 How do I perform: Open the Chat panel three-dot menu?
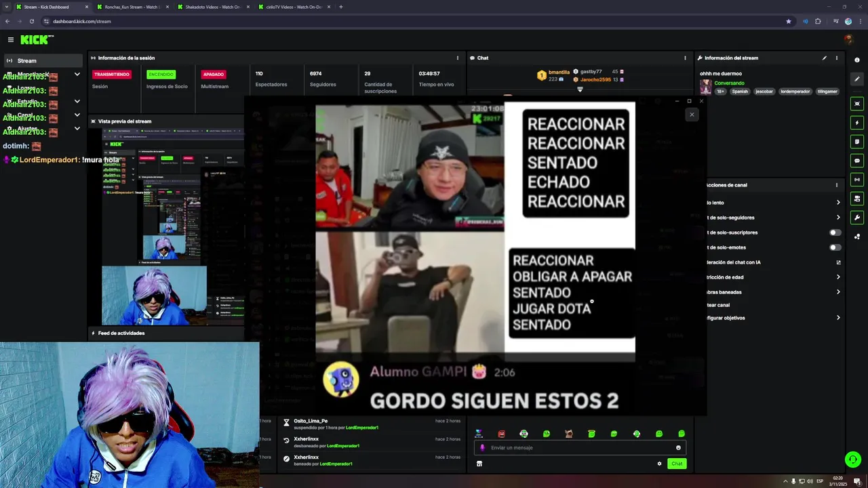tap(685, 58)
